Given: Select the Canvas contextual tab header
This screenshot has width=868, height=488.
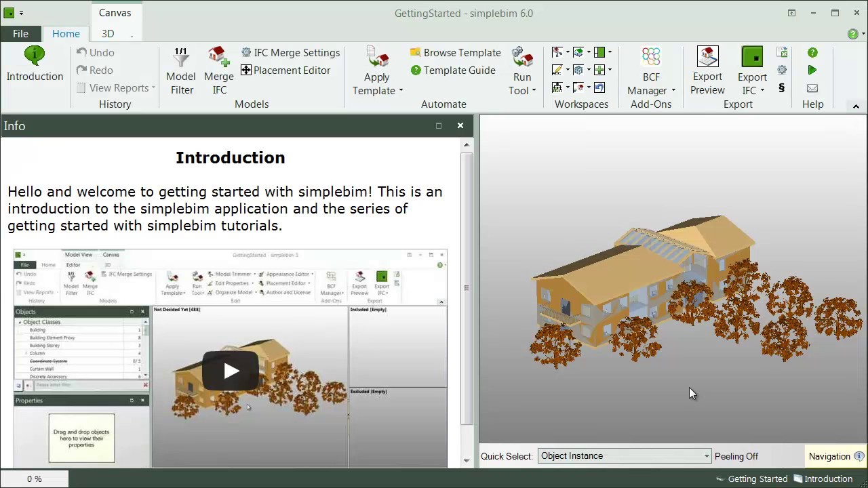Looking at the screenshot, I should [115, 13].
